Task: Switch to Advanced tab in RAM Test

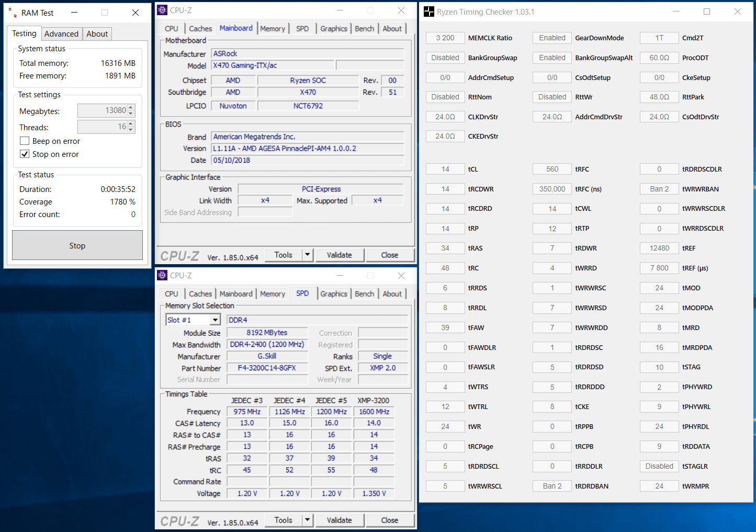Action: click(x=61, y=34)
